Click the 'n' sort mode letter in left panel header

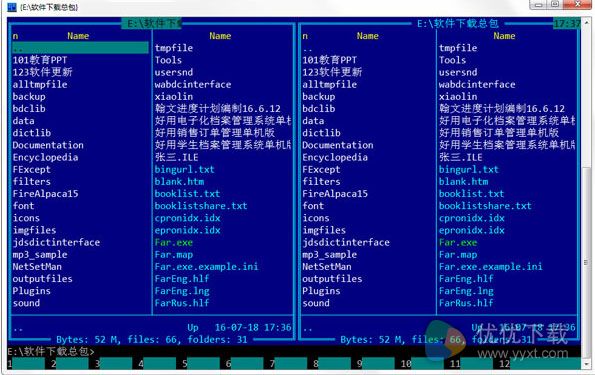pos(15,36)
